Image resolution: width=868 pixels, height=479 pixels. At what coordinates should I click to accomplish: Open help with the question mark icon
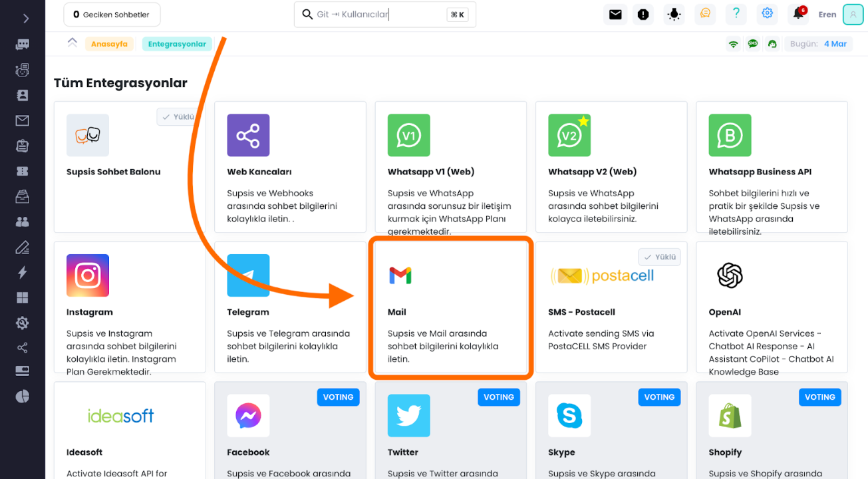click(736, 13)
